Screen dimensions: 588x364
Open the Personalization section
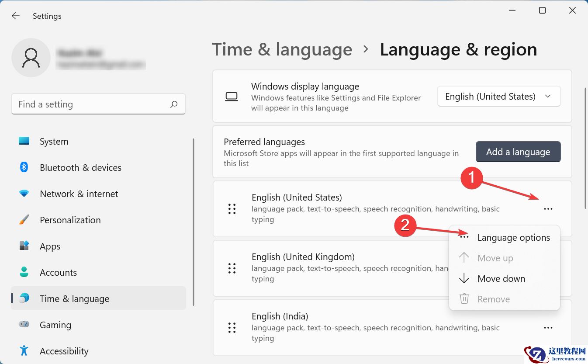click(x=98, y=220)
